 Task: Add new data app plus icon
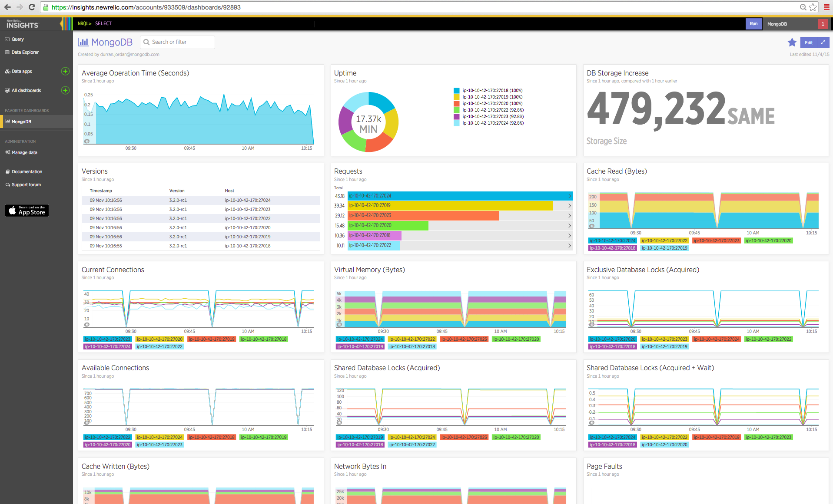(65, 71)
